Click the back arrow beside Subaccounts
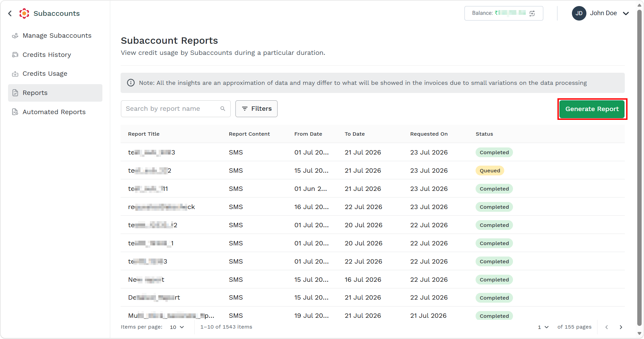This screenshot has height=339, width=644. tap(10, 13)
